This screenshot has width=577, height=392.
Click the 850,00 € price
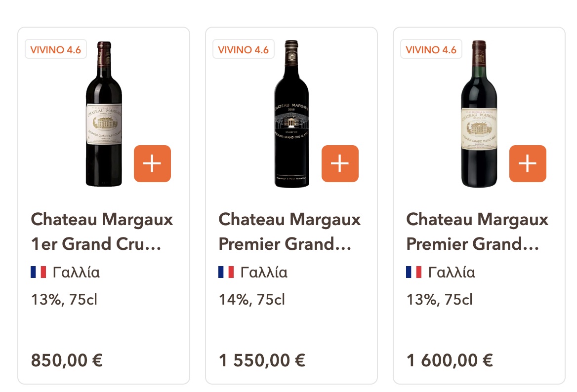click(67, 360)
